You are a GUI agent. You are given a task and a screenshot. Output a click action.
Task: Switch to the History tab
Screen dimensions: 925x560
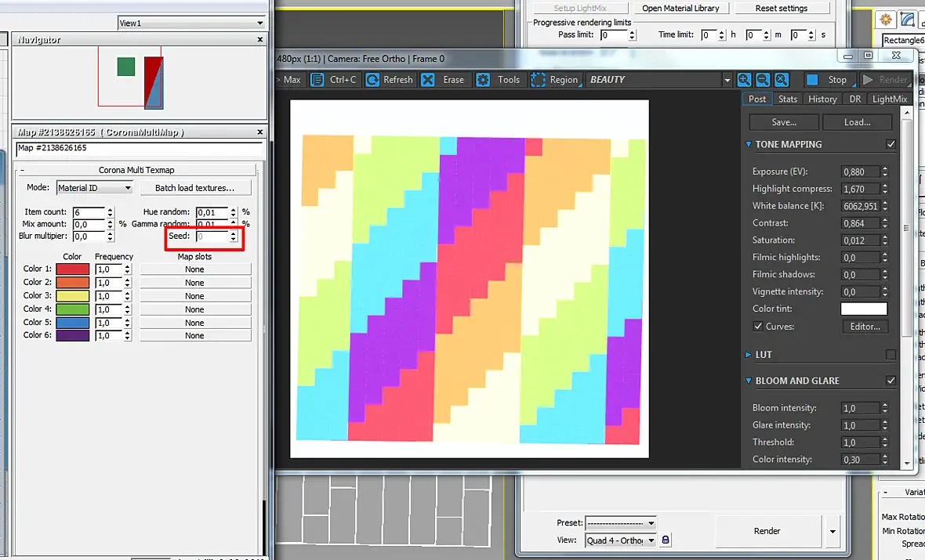pos(822,99)
